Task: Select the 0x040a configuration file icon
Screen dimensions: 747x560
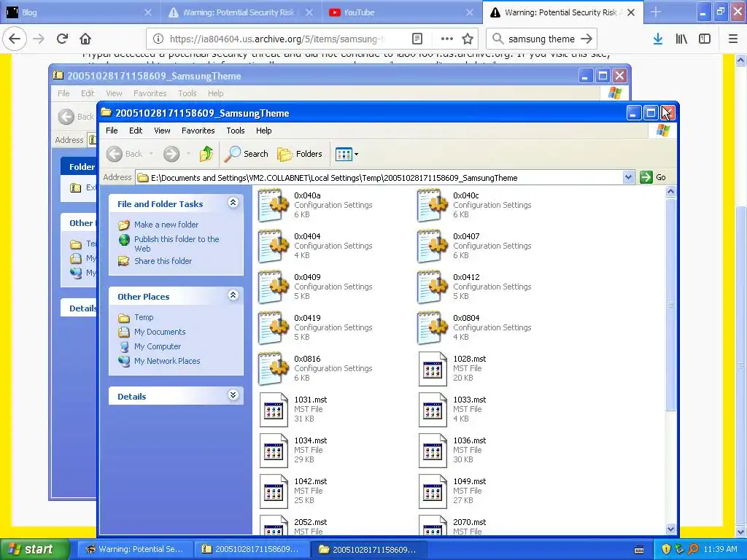Action: click(274, 205)
